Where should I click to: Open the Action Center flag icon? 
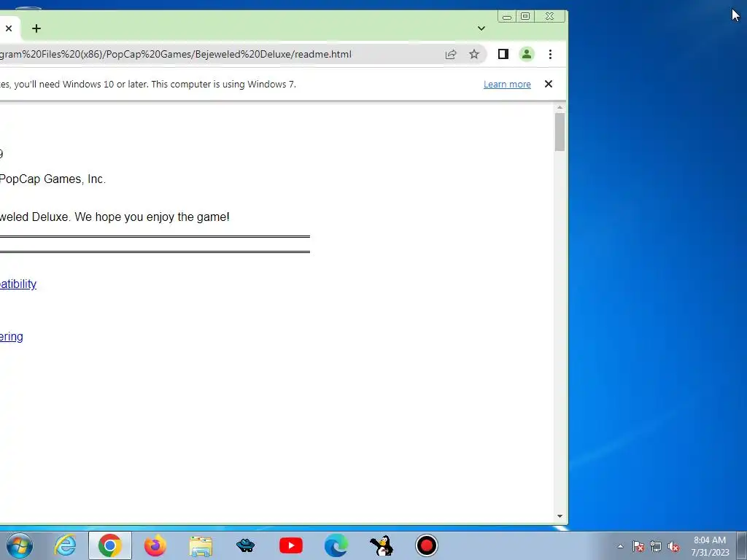pyautogui.click(x=638, y=546)
